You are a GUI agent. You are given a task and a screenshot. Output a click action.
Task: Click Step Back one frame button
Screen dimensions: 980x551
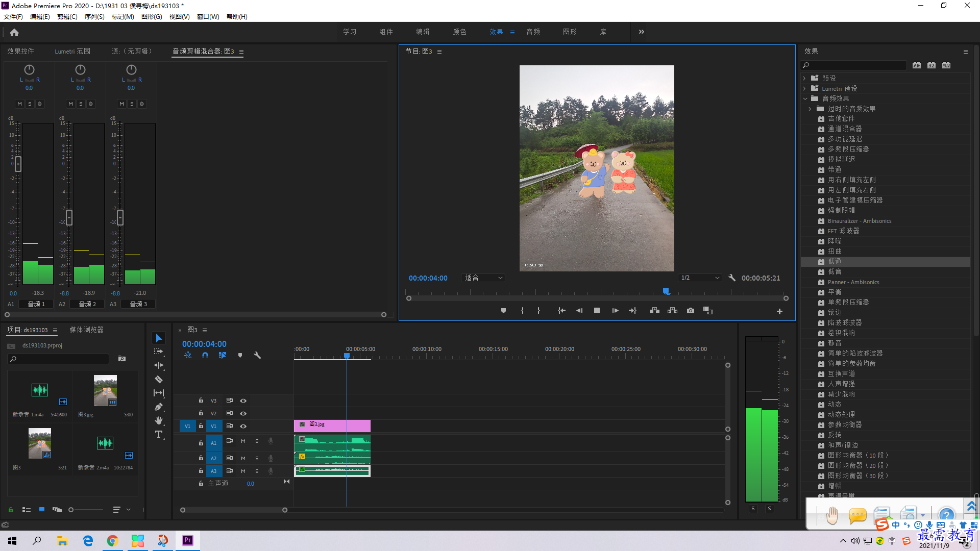pyautogui.click(x=579, y=311)
